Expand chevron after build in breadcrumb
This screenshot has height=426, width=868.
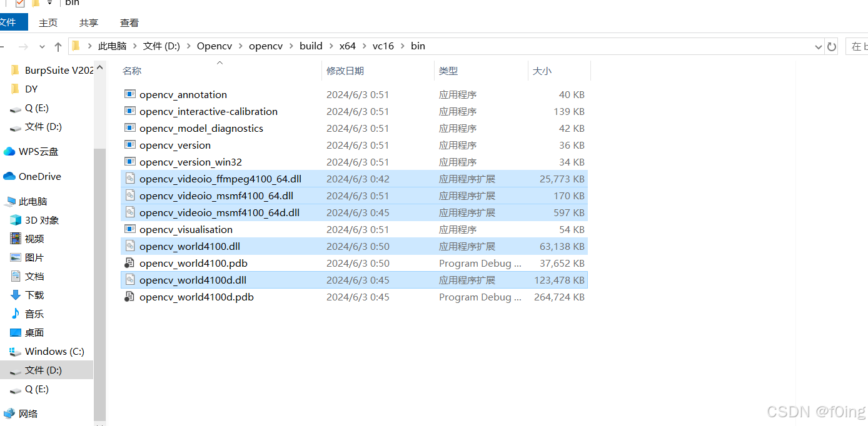[331, 46]
